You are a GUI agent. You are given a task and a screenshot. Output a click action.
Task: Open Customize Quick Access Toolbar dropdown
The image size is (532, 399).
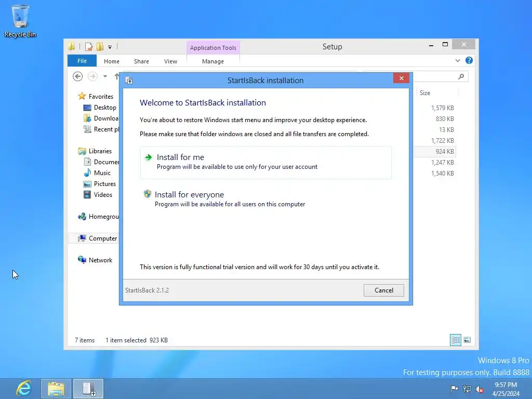(x=110, y=47)
